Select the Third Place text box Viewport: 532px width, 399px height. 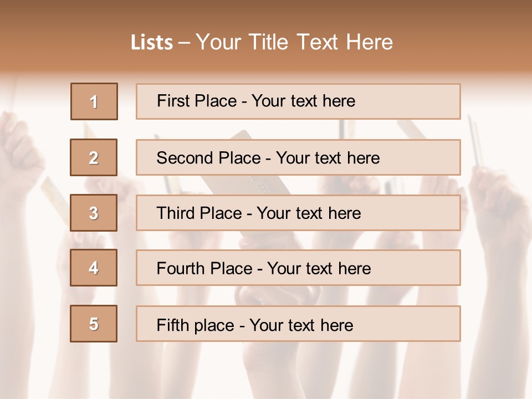click(x=298, y=213)
